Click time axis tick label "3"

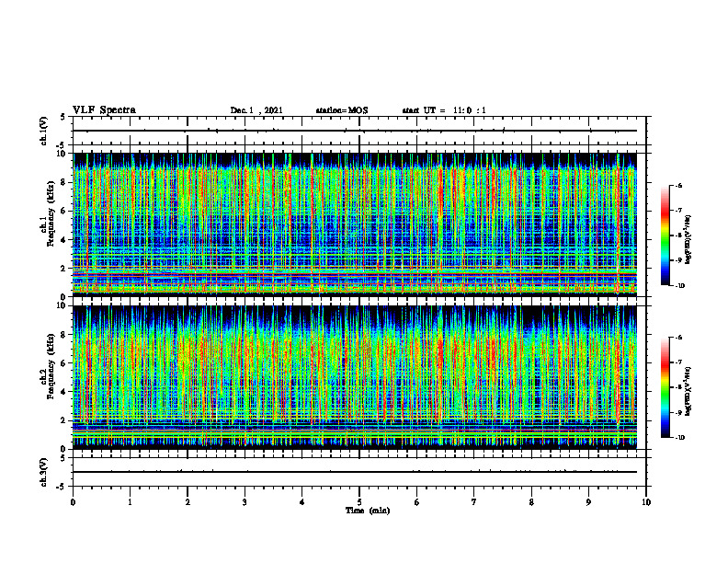245,502
